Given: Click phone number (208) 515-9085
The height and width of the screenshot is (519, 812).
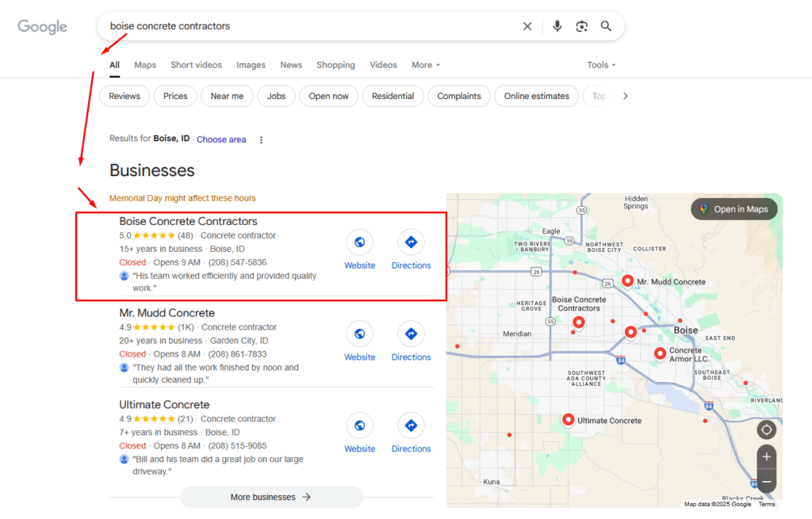Looking at the screenshot, I should tap(237, 445).
